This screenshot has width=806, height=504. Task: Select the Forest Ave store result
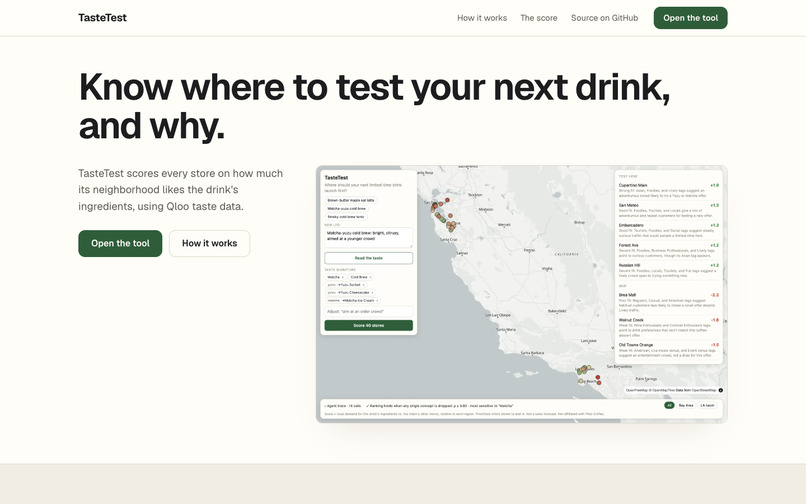(669, 250)
